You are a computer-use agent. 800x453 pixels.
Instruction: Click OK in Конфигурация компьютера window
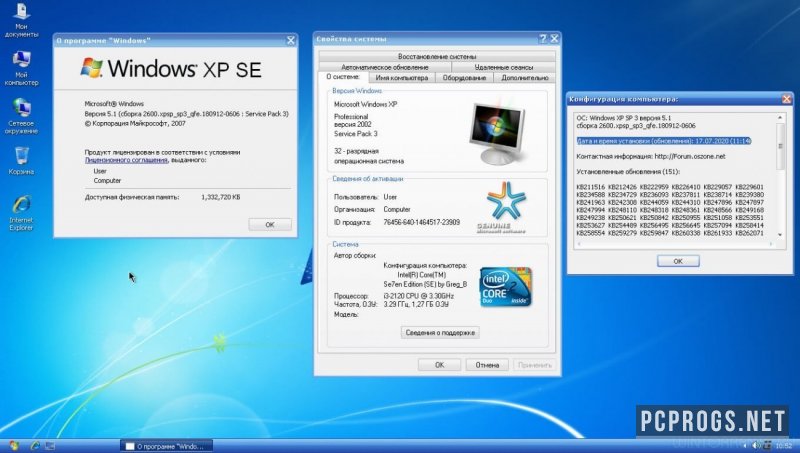coord(678,261)
